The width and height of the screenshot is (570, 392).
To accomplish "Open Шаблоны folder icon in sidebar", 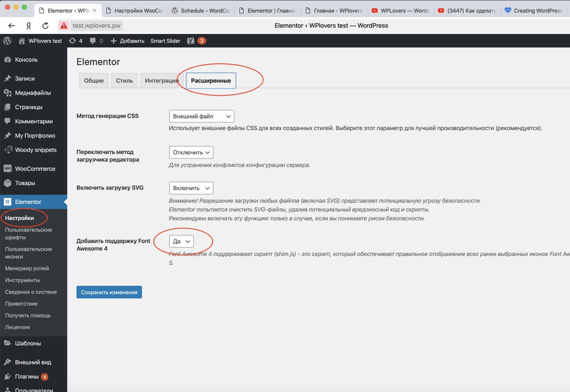I will click(7, 343).
